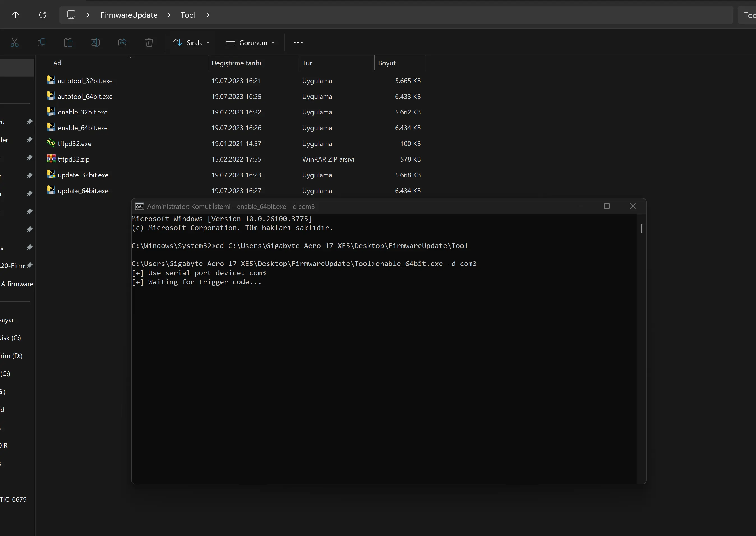Viewport: 756px width, 536px height.
Task: Select file name enable_32bit.exe
Action: click(82, 112)
